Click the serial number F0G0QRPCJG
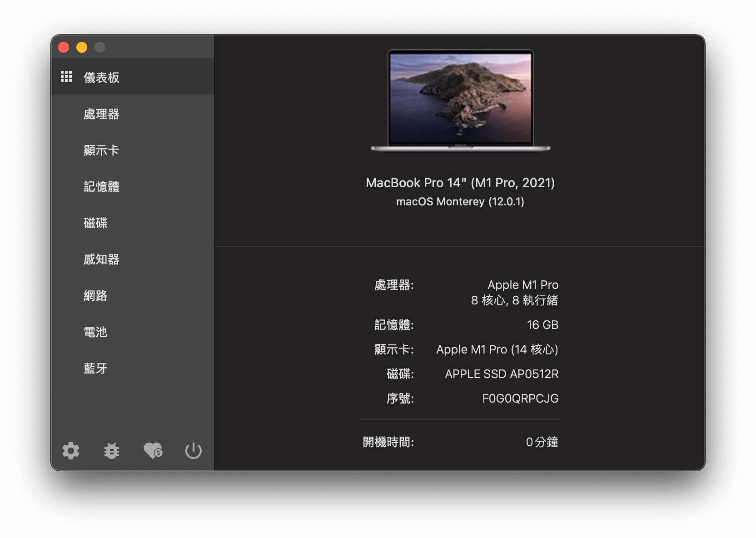This screenshot has height=538, width=756. 520,399
